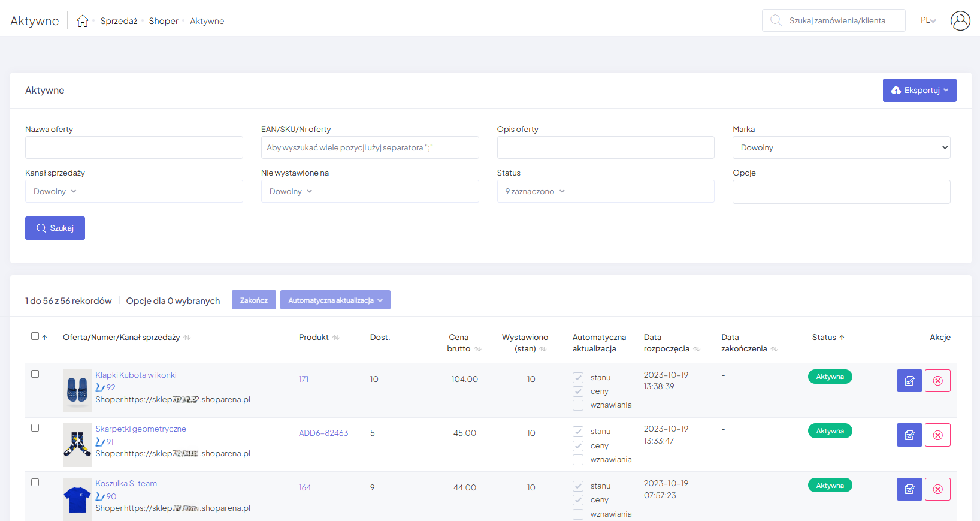Viewport: 980px width, 521px height.
Task: Click the Aktywna status badge of Klapki Kubota
Action: 830,377
